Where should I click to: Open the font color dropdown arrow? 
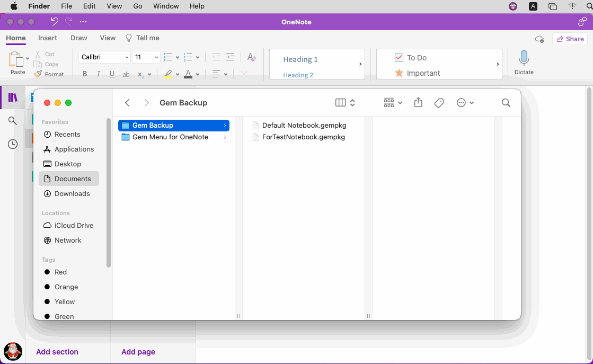pos(198,75)
